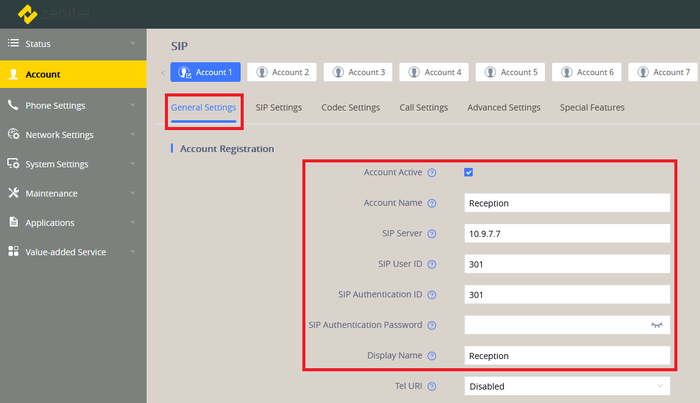Click the Phone Settings handset icon

coord(14,105)
